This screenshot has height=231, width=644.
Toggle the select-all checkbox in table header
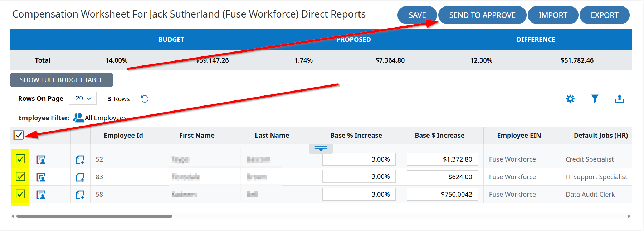19,135
